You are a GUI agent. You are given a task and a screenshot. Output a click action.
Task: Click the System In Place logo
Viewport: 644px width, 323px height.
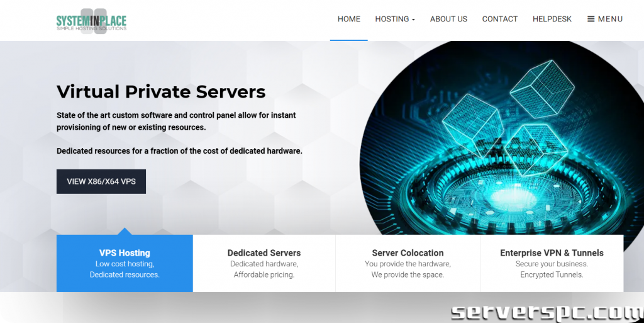(91, 20)
